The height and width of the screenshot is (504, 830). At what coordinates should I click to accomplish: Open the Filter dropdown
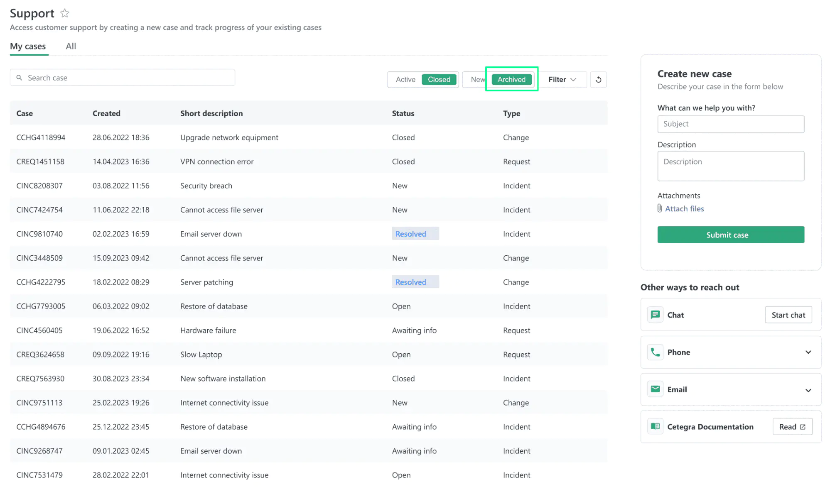point(562,79)
